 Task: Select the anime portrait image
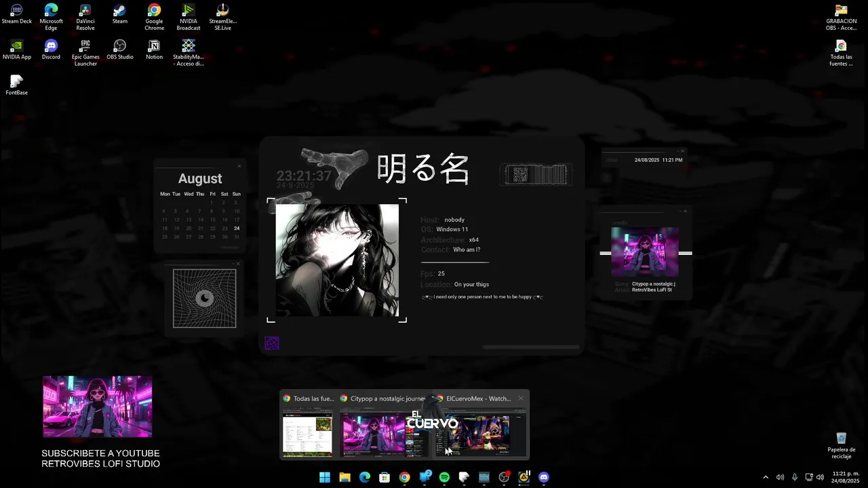[337, 260]
